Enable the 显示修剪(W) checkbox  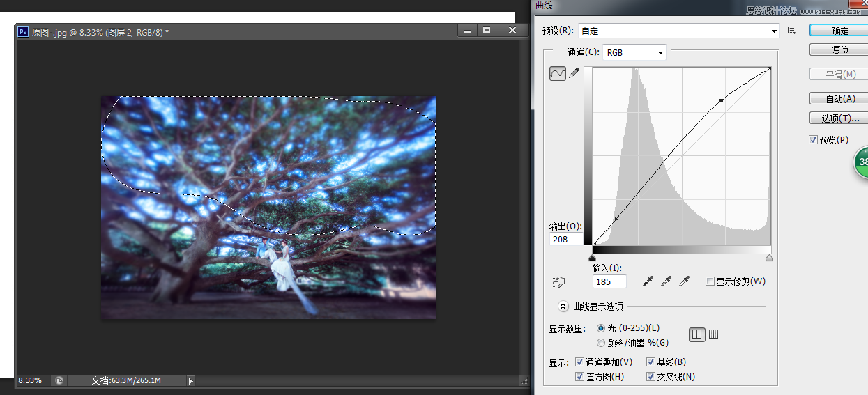tap(710, 281)
